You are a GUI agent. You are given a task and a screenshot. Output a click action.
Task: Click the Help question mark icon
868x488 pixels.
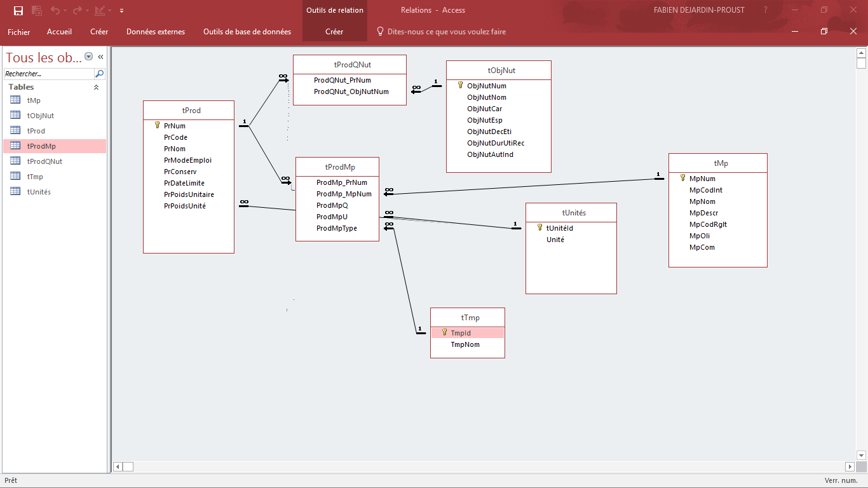tap(766, 10)
